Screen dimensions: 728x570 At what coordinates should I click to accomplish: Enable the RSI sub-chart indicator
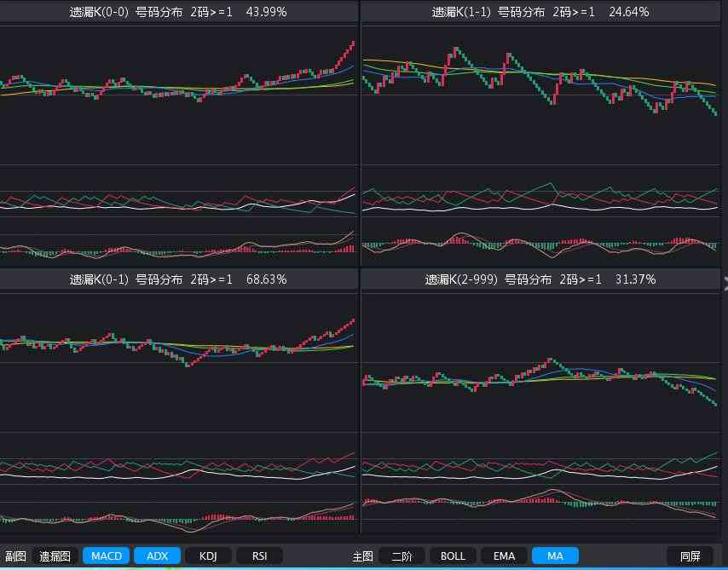tap(259, 556)
